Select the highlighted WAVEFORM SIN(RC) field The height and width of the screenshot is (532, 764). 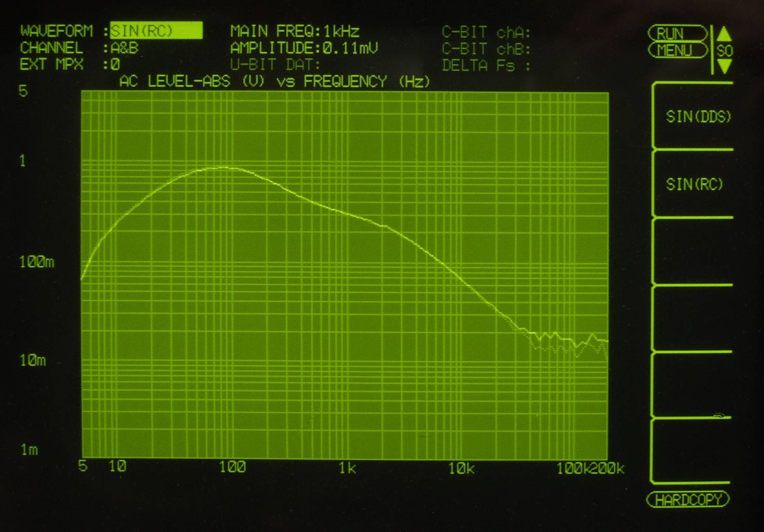tap(156, 31)
